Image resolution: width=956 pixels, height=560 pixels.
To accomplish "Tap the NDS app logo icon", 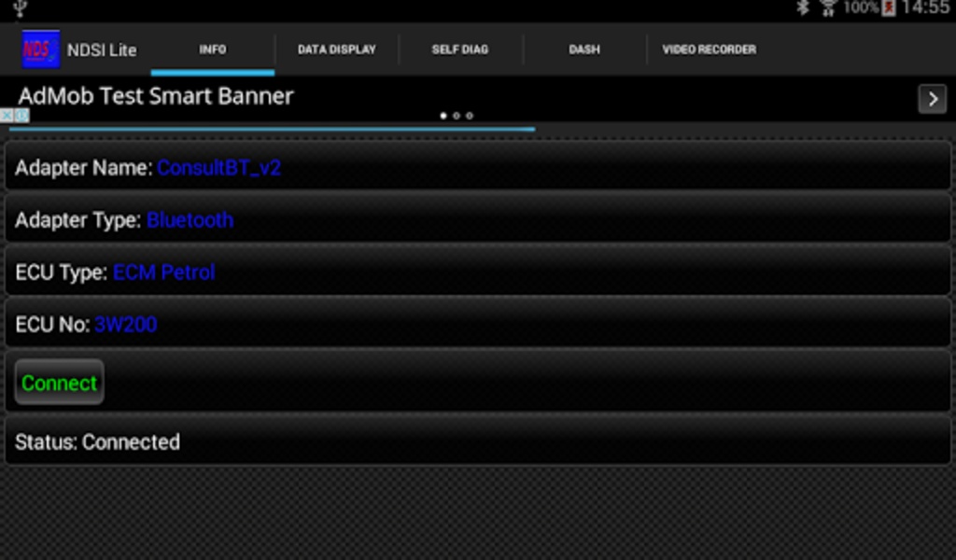I will coord(41,49).
